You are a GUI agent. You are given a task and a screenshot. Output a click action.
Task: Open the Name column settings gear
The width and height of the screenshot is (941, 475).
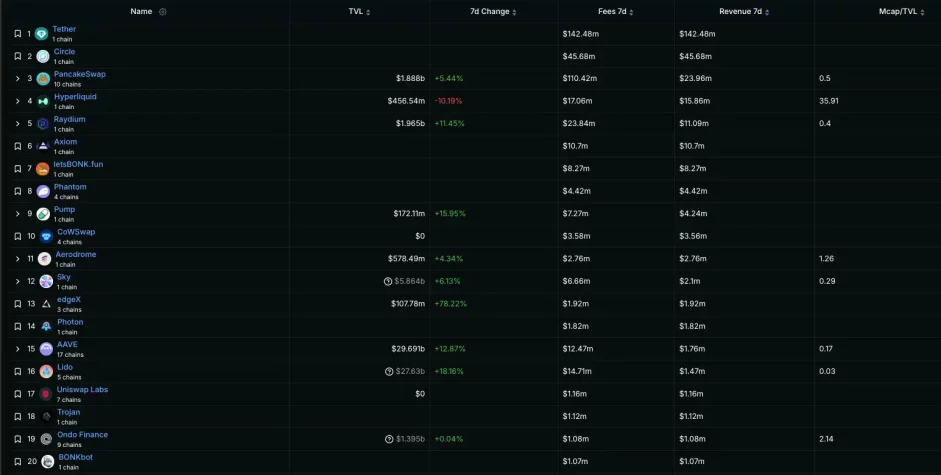point(163,12)
